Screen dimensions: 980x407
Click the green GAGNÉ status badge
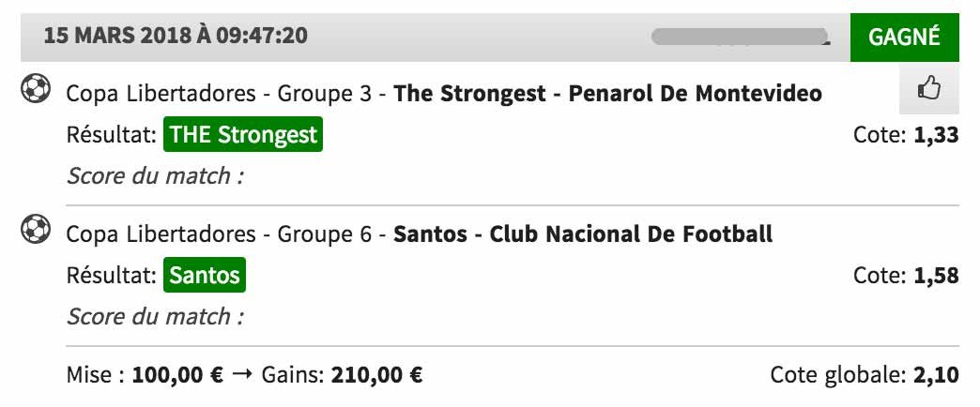pos(904,38)
